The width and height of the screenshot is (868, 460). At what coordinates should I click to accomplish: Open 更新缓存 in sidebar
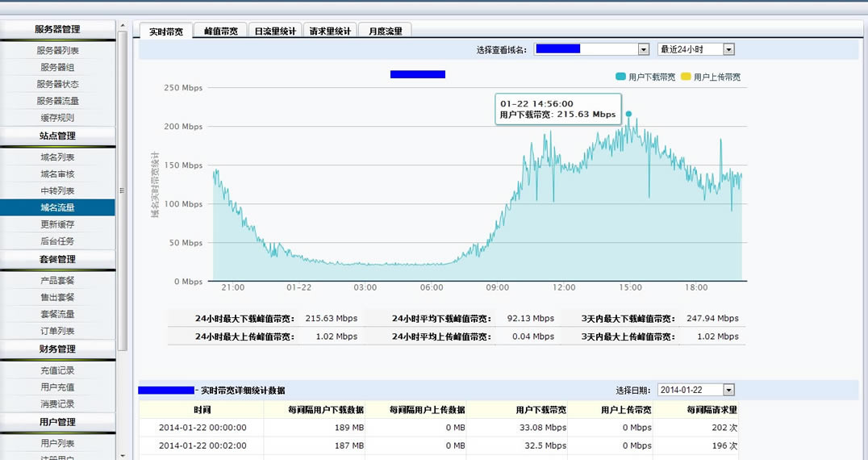click(x=57, y=224)
